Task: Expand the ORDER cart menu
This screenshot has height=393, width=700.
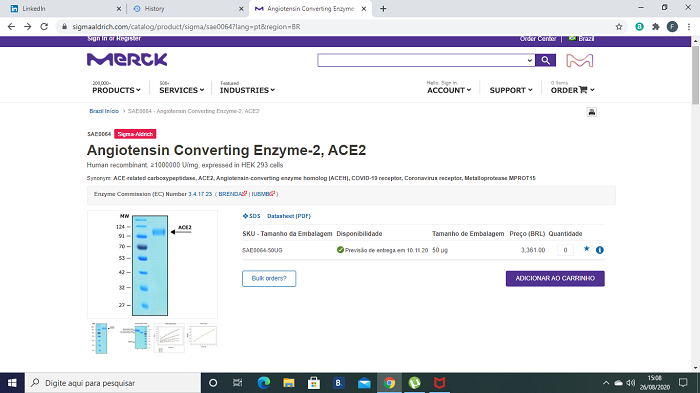Action: click(572, 90)
